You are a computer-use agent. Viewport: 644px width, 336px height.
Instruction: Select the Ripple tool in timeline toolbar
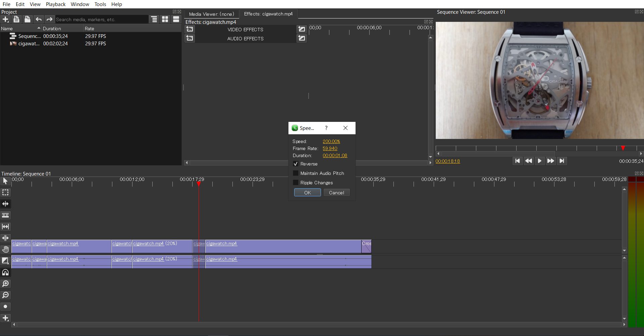coord(5,204)
